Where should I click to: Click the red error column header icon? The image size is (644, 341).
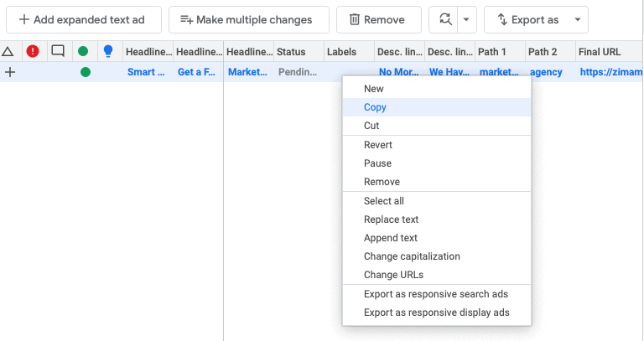pos(33,51)
